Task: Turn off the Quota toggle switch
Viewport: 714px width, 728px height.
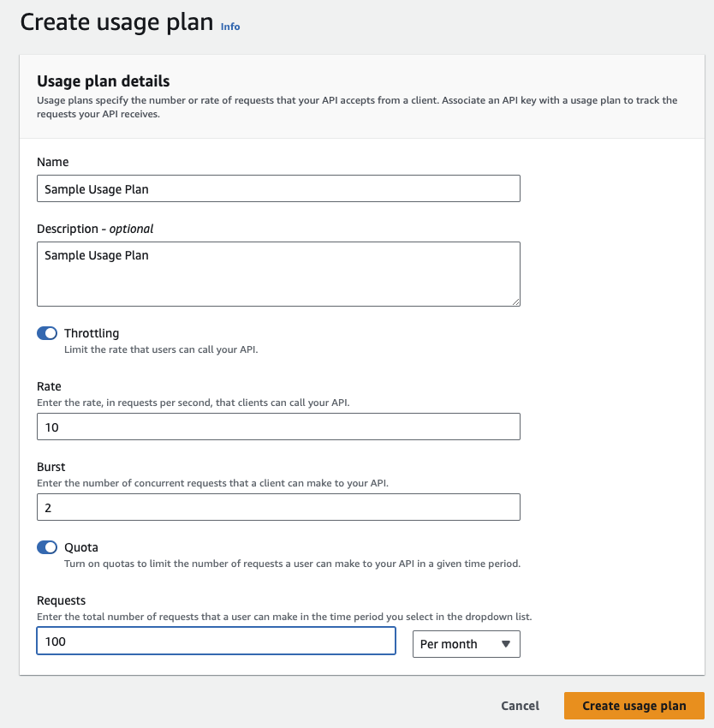Action: (47, 547)
